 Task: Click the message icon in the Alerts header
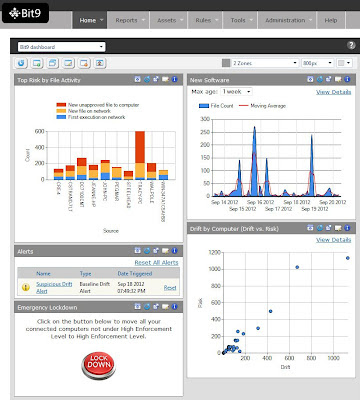[165, 251]
